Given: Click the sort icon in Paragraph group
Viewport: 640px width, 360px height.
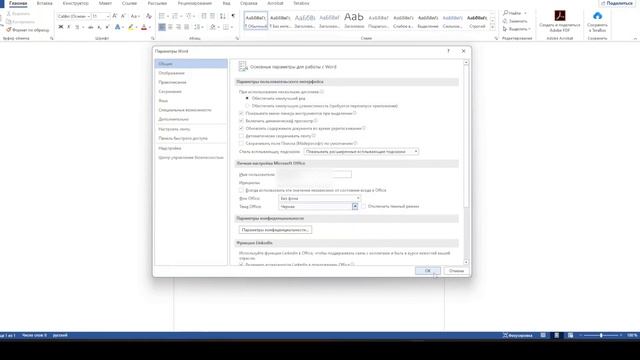Looking at the screenshot, I should pos(222,16).
